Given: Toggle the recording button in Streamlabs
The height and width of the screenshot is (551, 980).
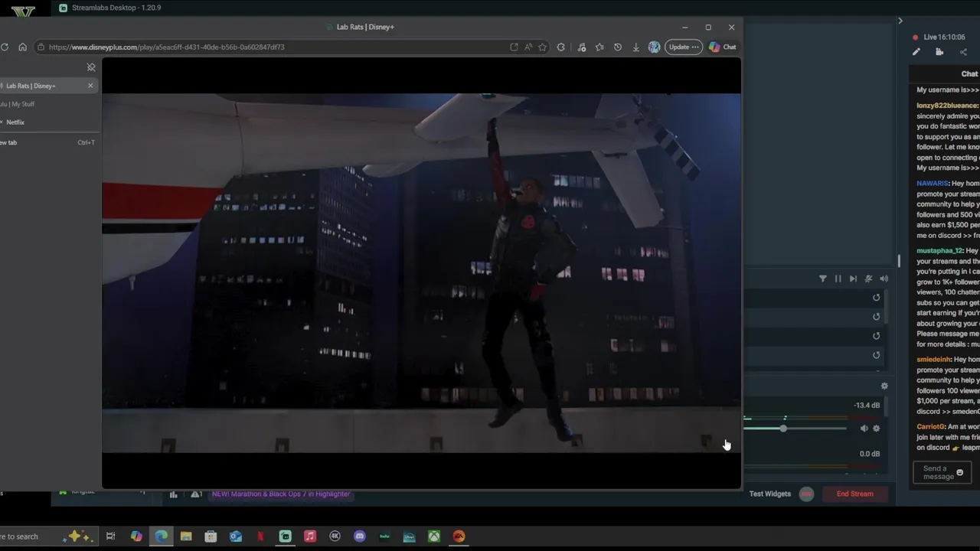Looking at the screenshot, I should tap(806, 494).
